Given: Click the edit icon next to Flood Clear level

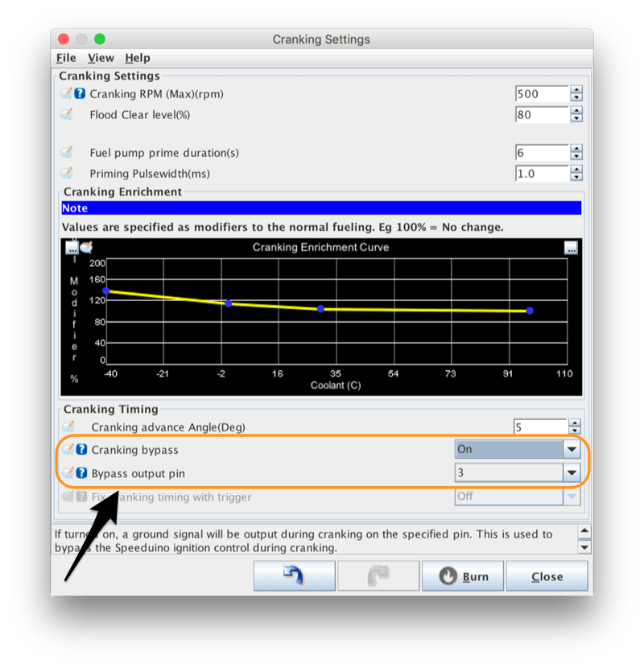Looking at the screenshot, I should point(68,114).
